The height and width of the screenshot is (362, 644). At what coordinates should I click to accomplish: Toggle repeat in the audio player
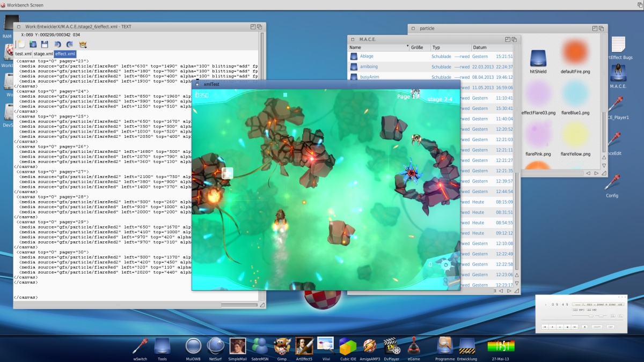(610, 327)
